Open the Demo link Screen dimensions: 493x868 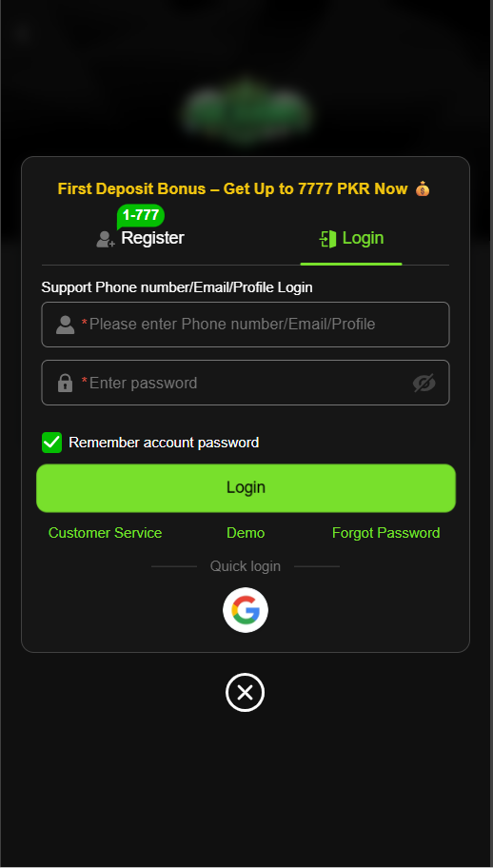pos(246,533)
